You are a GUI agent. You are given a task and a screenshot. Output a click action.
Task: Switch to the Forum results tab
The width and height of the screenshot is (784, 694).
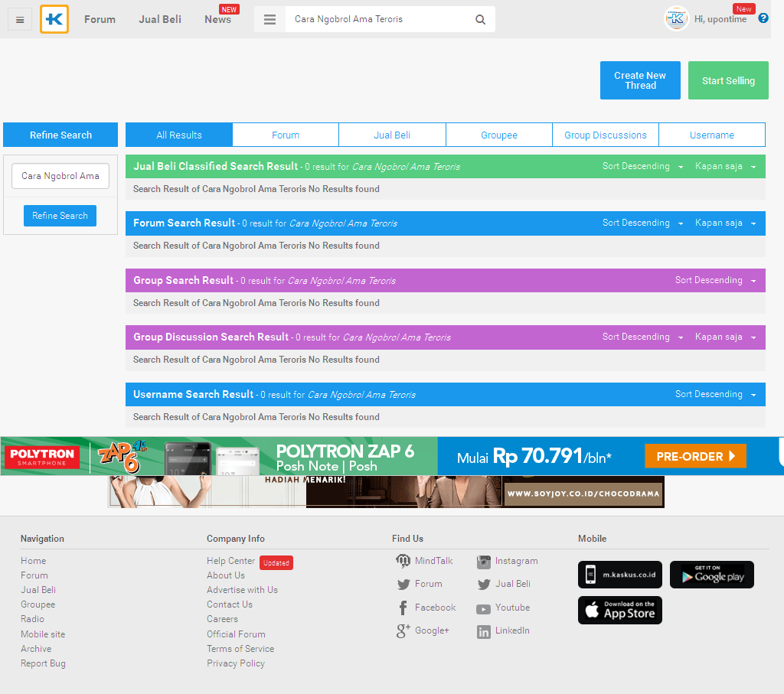[286, 135]
